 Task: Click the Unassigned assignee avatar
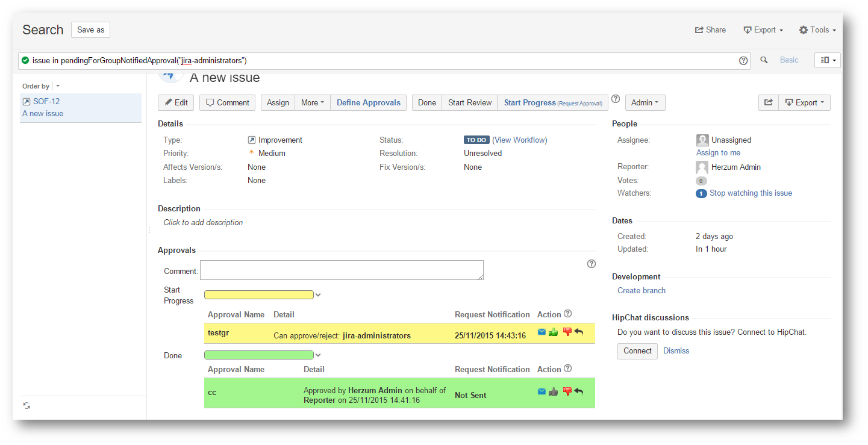702,140
